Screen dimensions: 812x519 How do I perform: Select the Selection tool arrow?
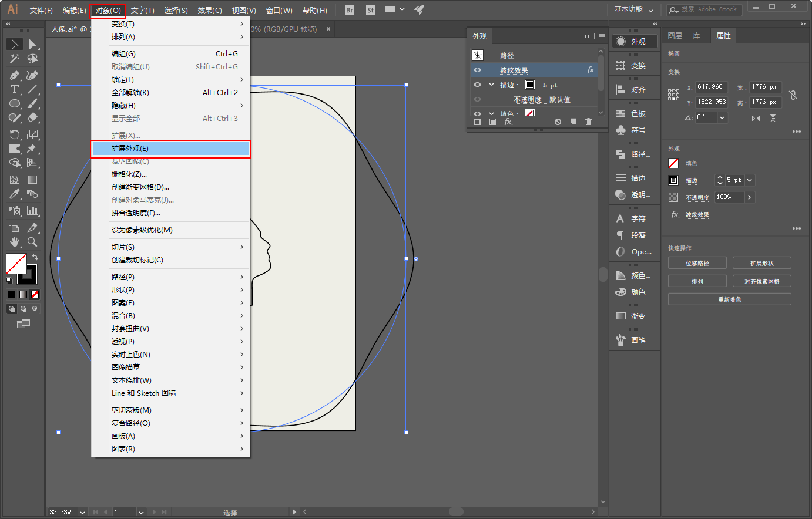[15, 44]
